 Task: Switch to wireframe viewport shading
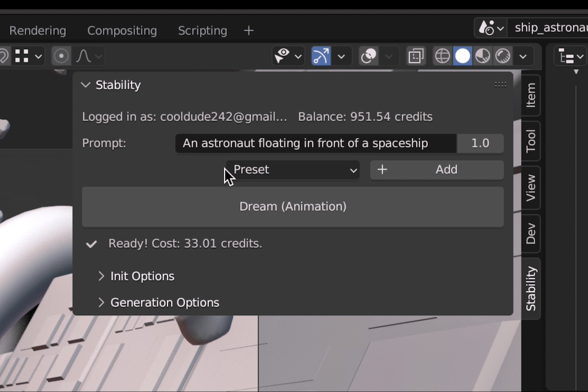point(443,56)
